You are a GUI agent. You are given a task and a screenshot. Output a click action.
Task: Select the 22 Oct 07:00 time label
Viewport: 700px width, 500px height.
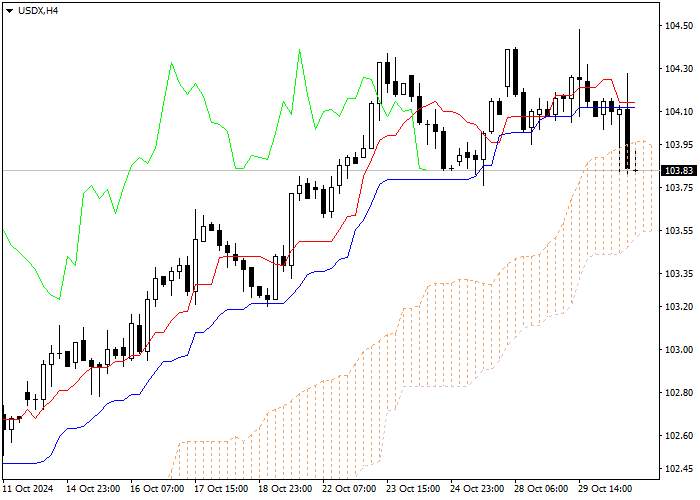click(x=349, y=489)
